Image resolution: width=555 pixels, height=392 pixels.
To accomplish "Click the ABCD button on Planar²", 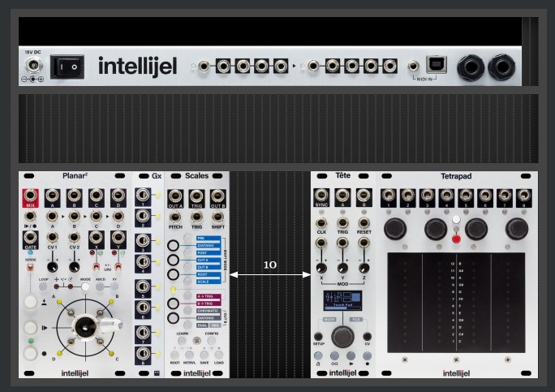I will click(100, 286).
